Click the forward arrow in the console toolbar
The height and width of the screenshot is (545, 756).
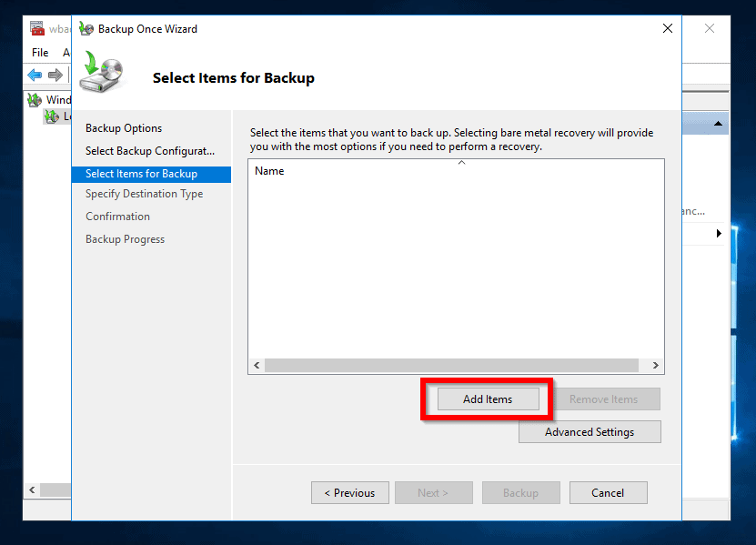(55, 76)
